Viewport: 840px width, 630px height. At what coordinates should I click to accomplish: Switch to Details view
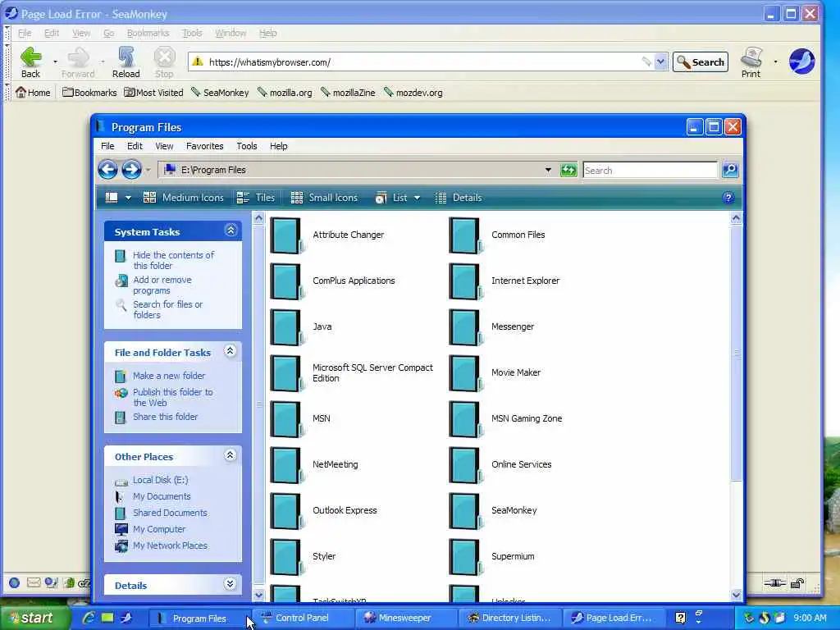[x=459, y=198]
